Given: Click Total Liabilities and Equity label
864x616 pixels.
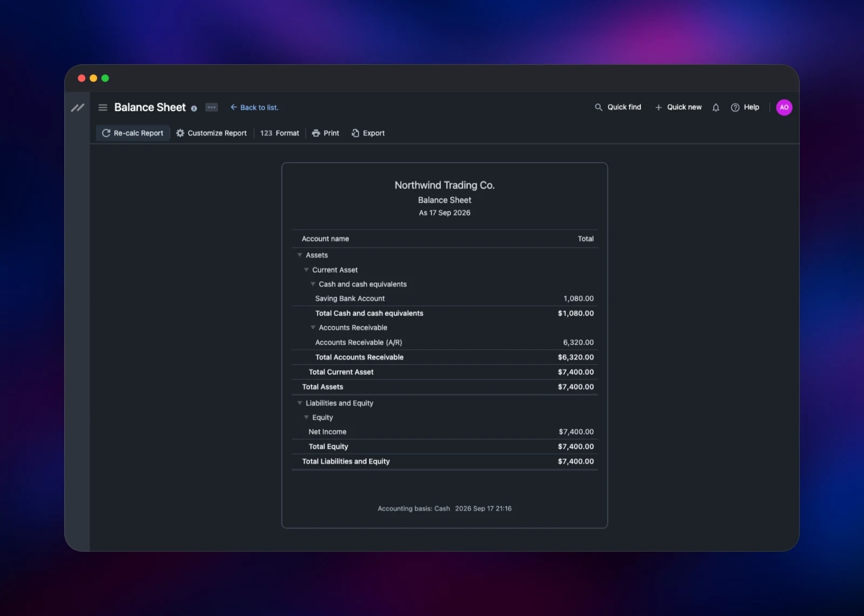Looking at the screenshot, I should (x=346, y=461).
